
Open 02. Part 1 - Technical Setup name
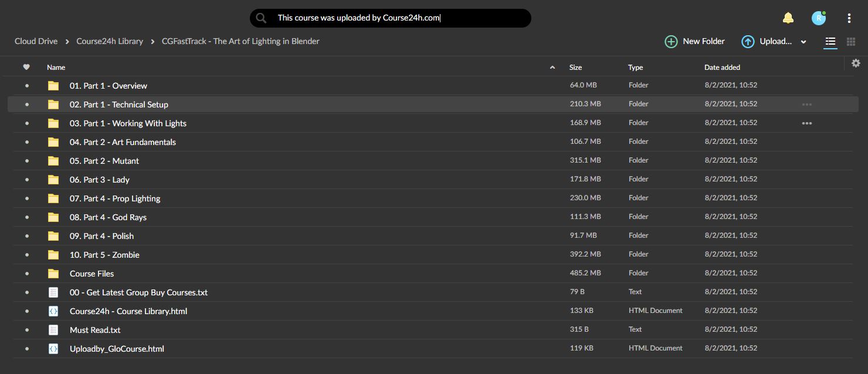coord(119,105)
